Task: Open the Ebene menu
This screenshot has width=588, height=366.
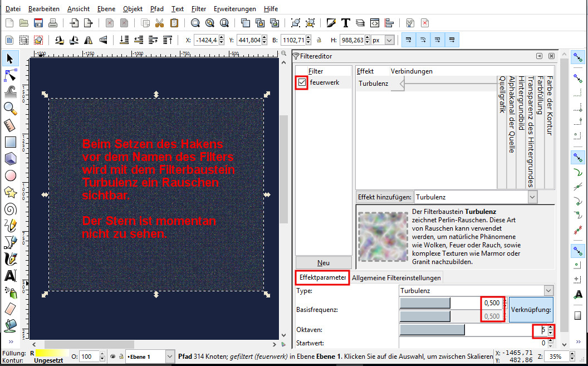Action: click(106, 8)
